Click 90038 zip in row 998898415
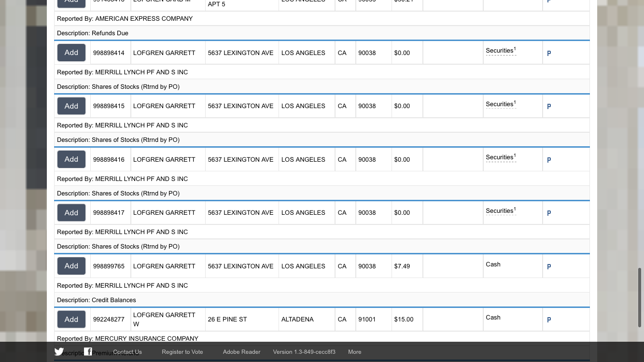Viewport: 644px width, 362px height. tap(367, 106)
